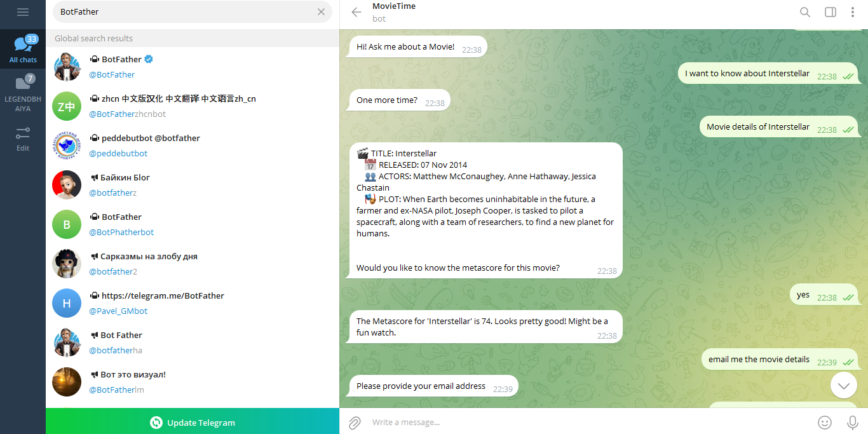The width and height of the screenshot is (868, 434).
Task: Select the peddebutbot @botfather result
Action: coord(193,146)
